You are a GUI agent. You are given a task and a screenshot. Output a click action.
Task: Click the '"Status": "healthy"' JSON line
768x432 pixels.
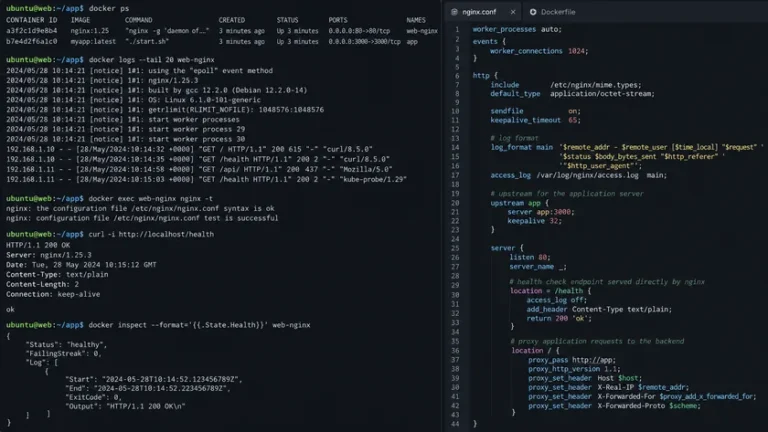pyautogui.click(x=66, y=344)
